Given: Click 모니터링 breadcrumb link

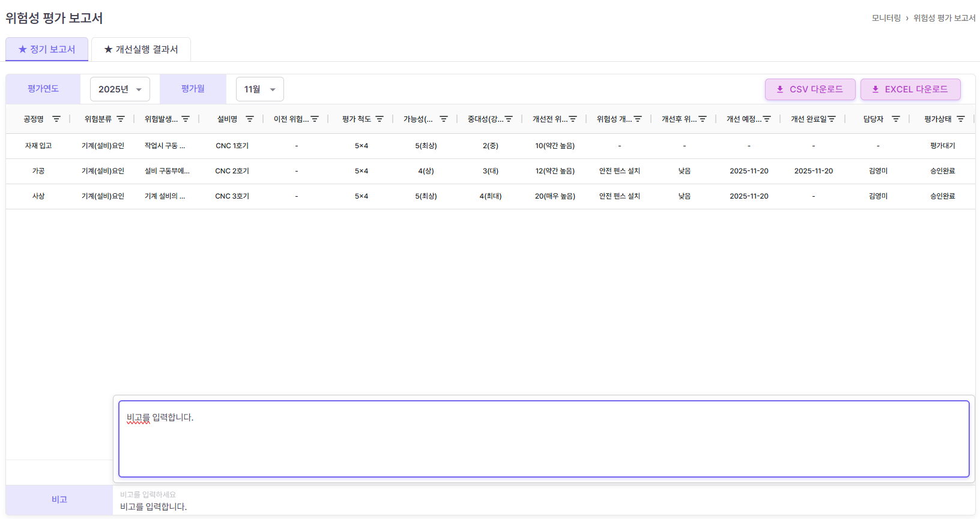Looking at the screenshot, I should [x=886, y=18].
